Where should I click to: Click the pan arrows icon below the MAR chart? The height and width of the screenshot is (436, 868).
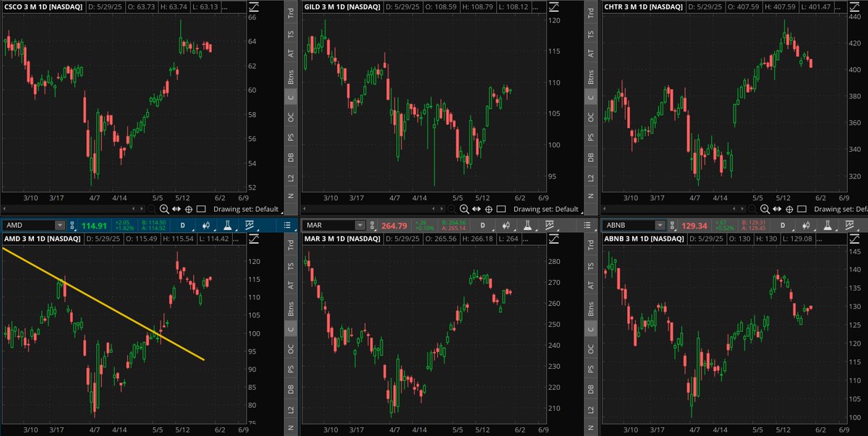pos(477,433)
